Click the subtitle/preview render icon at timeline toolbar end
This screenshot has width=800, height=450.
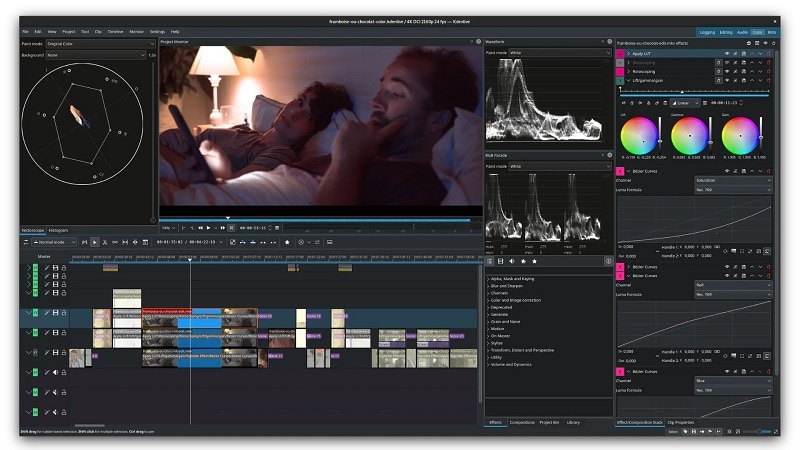pyautogui.click(x=330, y=242)
